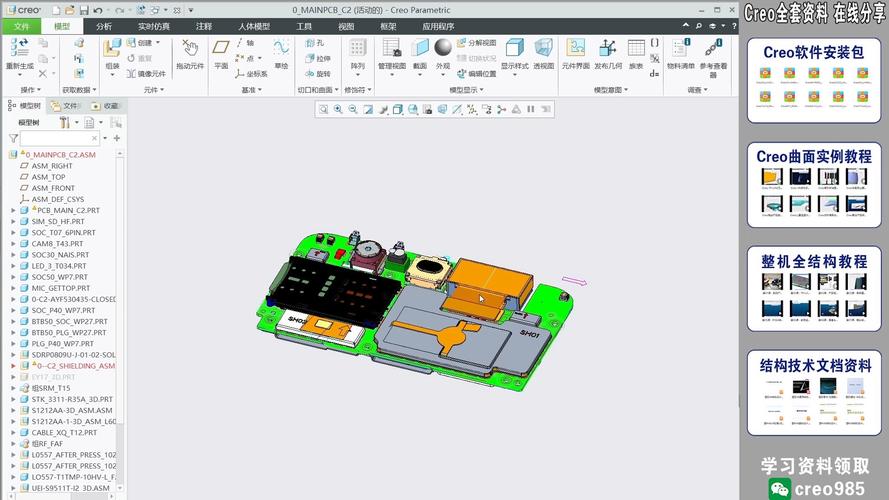Click the add filter plus button

point(117,138)
